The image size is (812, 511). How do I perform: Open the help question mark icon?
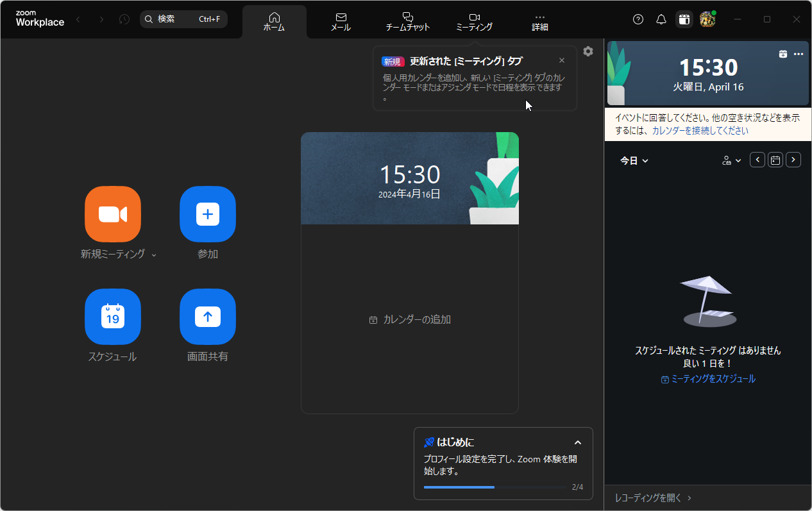[638, 19]
